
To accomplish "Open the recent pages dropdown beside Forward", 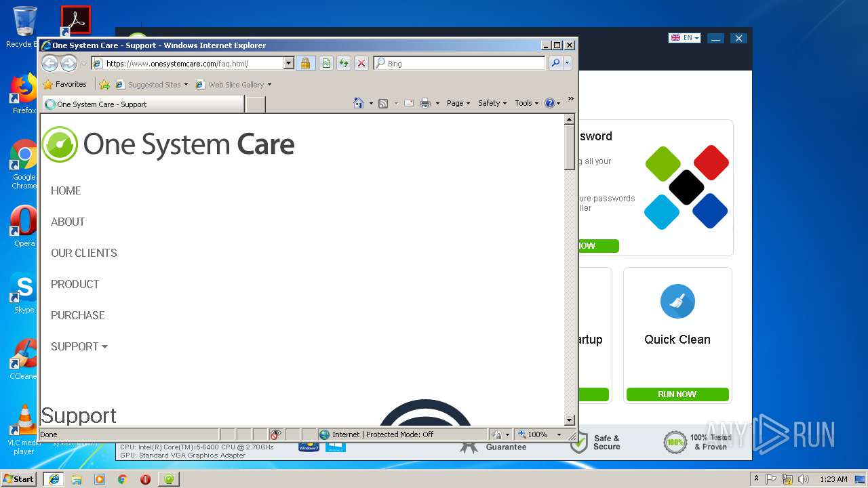I will [83, 64].
